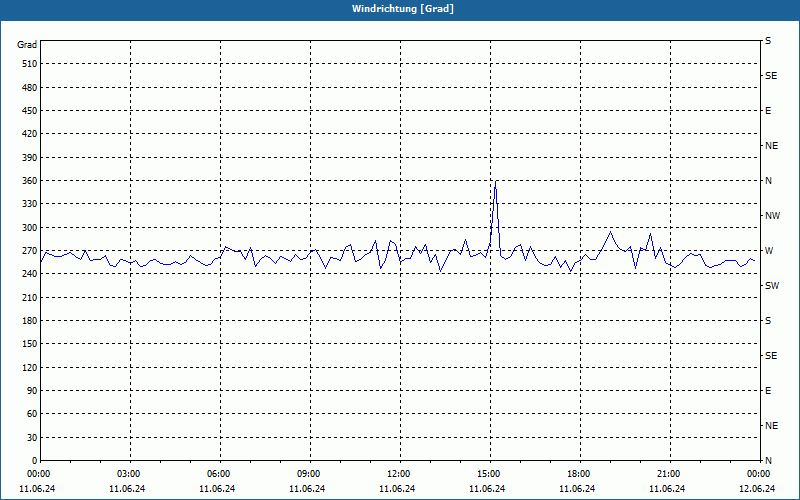Select the 360 y-axis value
This screenshot has height=500, width=800.
[x=30, y=181]
